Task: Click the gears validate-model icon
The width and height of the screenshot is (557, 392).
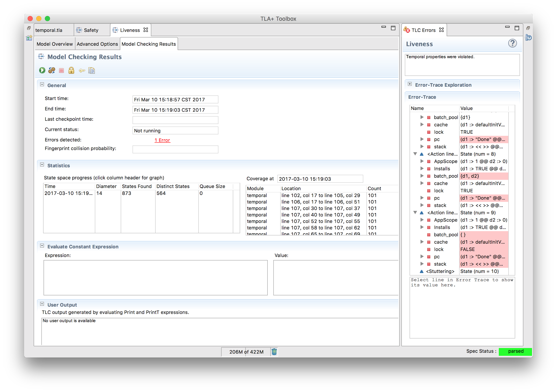Action: click(x=52, y=70)
